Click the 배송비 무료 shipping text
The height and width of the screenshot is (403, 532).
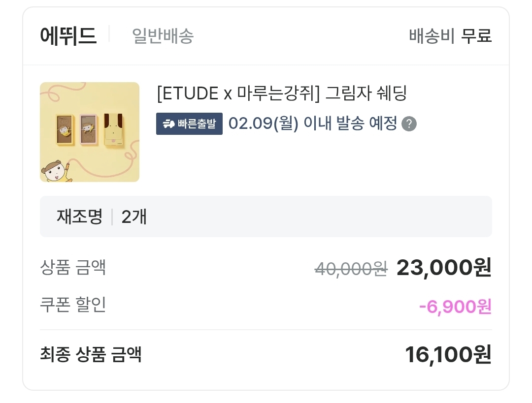(450, 36)
